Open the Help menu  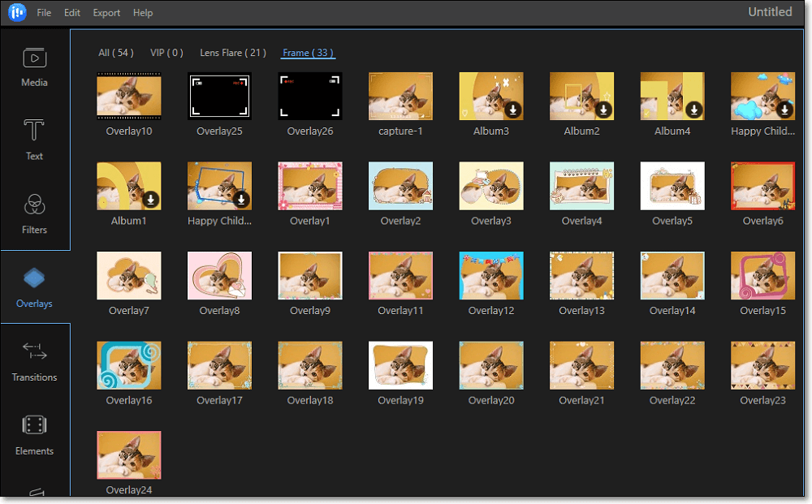tap(143, 12)
